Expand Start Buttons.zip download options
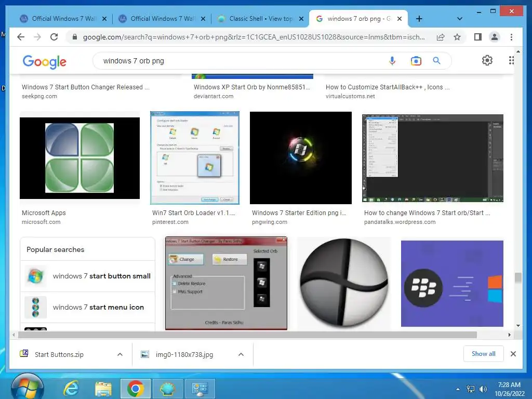Image resolution: width=532 pixels, height=399 pixels. pos(120,354)
